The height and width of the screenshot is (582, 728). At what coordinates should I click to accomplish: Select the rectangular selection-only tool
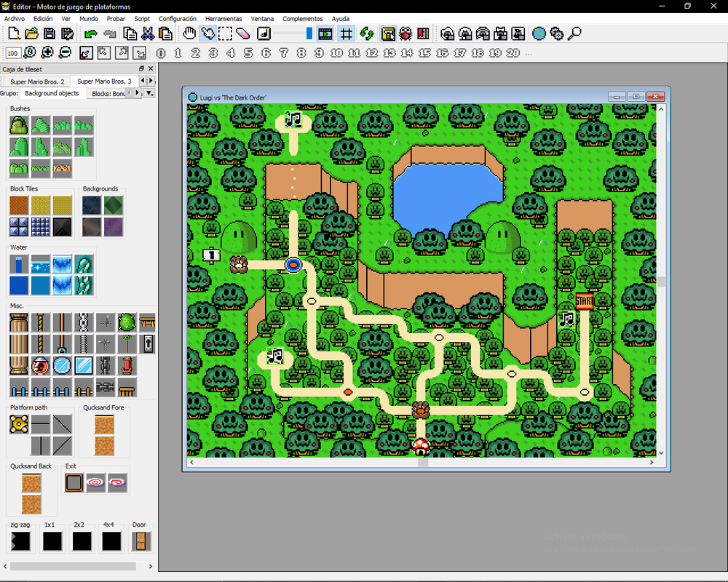pos(225,33)
